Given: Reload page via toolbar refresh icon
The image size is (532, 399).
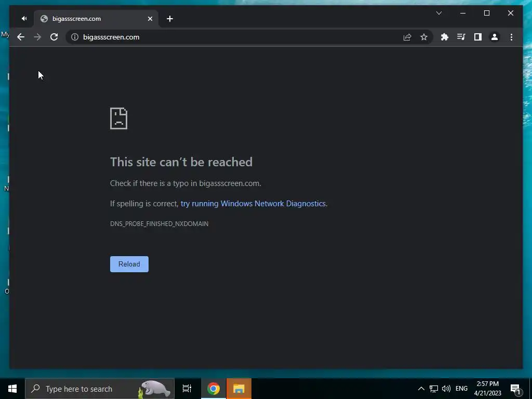Looking at the screenshot, I should coord(54,37).
